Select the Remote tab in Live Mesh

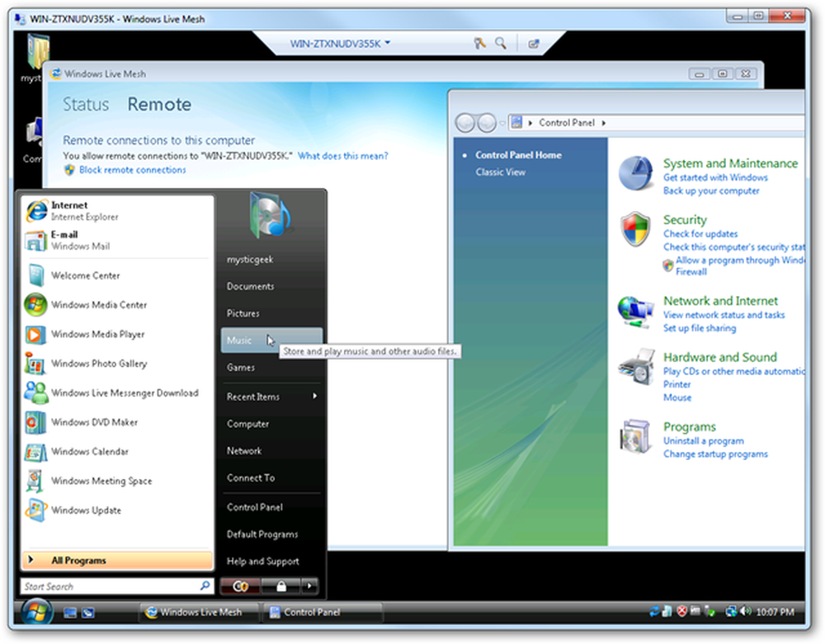(159, 104)
